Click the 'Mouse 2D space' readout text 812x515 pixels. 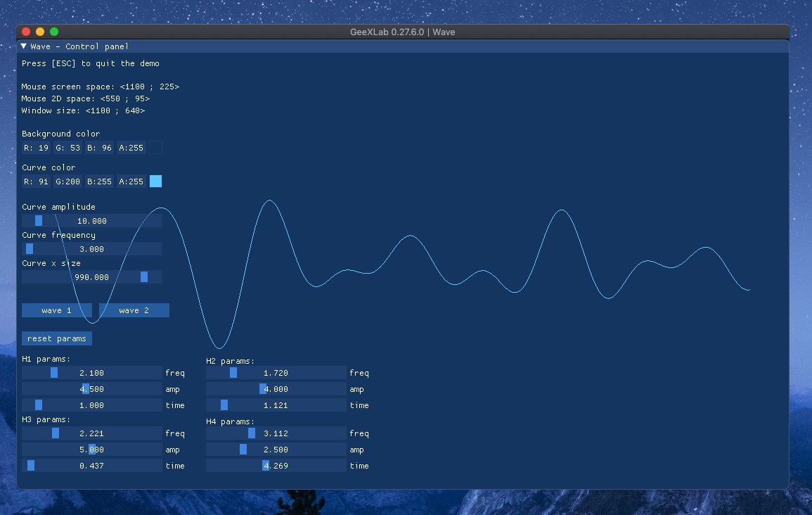86,98
